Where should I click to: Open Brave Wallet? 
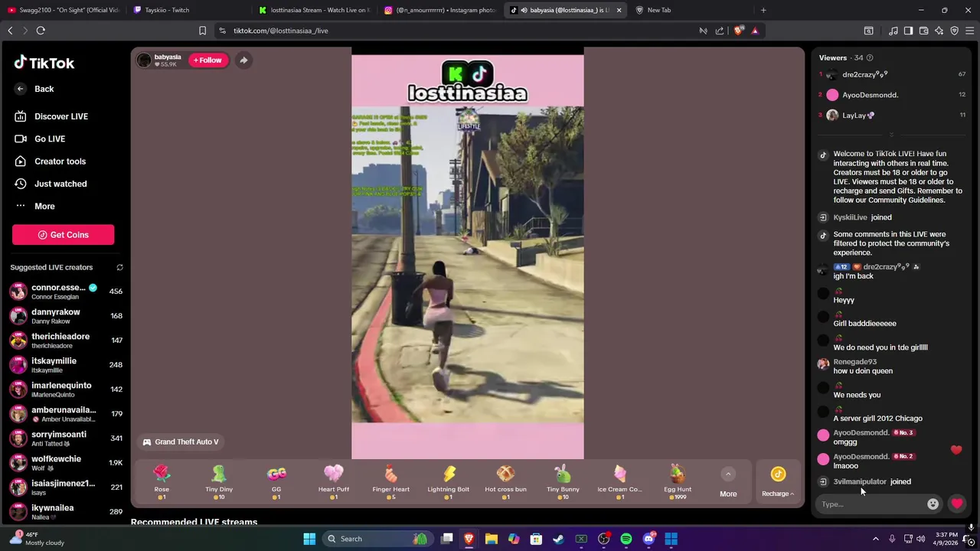tap(924, 31)
